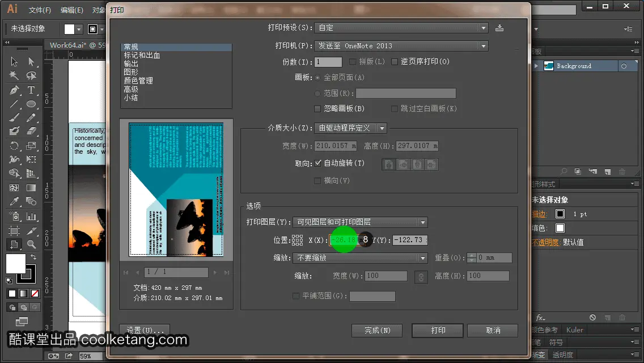Switch to the Kuler tab

575,330
